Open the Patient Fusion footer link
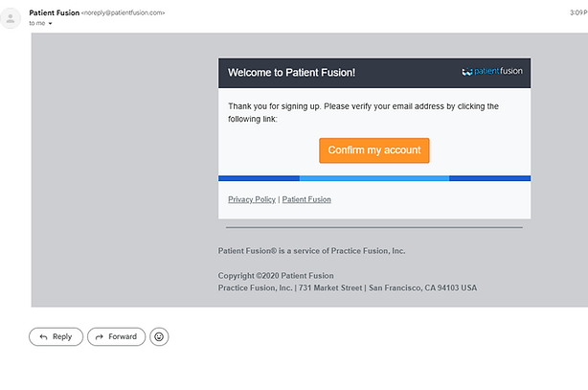The image size is (588, 390). click(306, 199)
